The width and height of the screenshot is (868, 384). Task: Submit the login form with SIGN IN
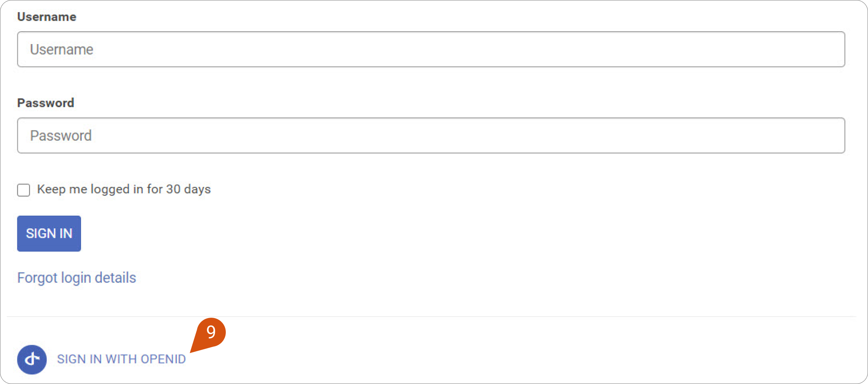coord(49,234)
